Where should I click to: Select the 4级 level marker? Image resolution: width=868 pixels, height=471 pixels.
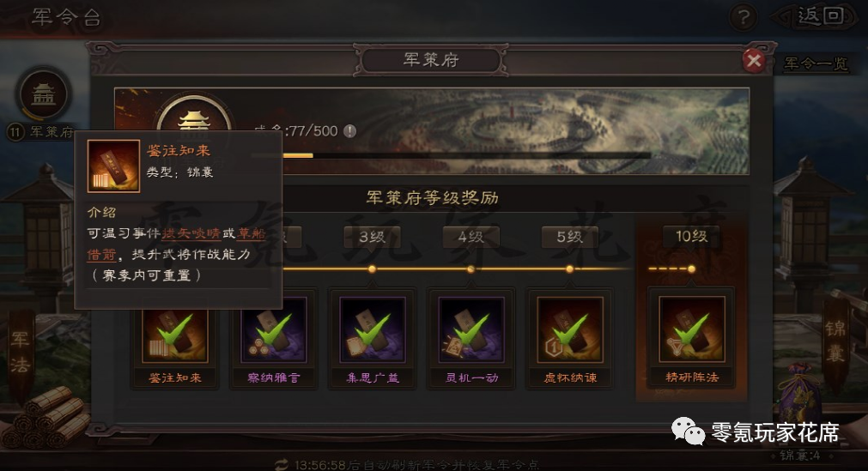(471, 237)
